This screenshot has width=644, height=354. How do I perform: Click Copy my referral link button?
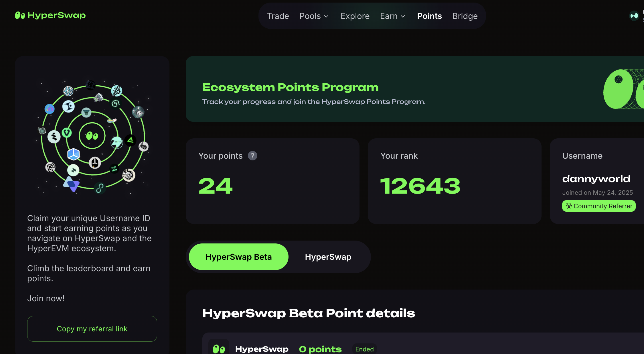[92, 329]
